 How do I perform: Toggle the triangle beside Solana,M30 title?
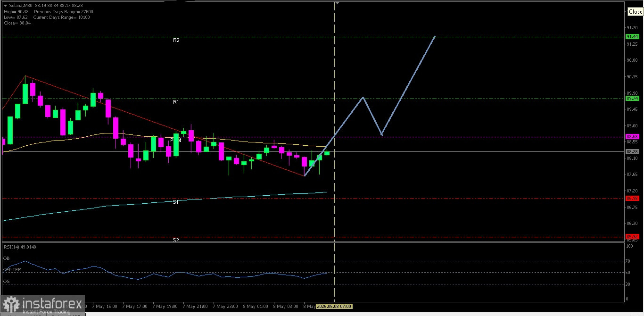tap(5, 6)
